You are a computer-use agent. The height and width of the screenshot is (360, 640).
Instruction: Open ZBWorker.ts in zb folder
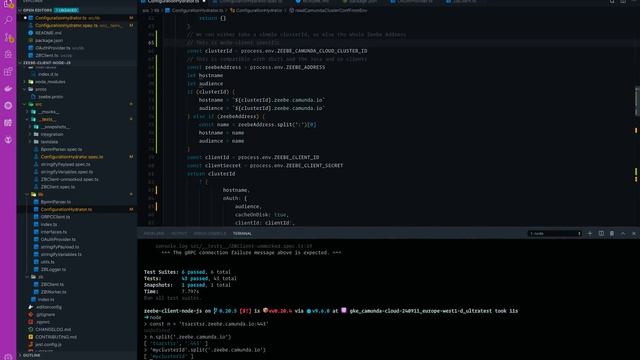pos(53,292)
